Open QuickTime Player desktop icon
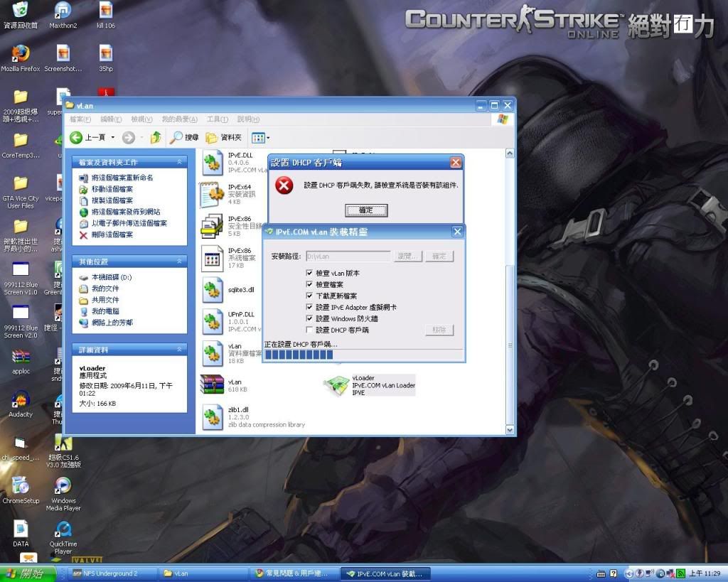 pos(63,530)
